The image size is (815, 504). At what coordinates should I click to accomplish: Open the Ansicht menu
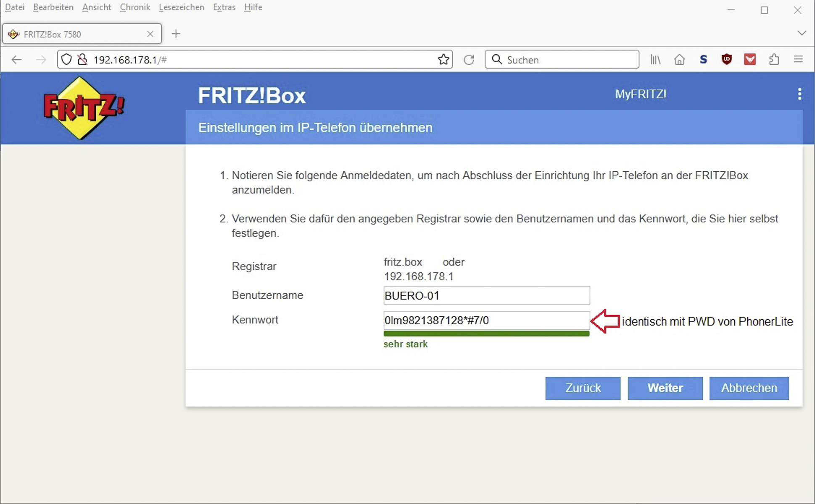(97, 7)
